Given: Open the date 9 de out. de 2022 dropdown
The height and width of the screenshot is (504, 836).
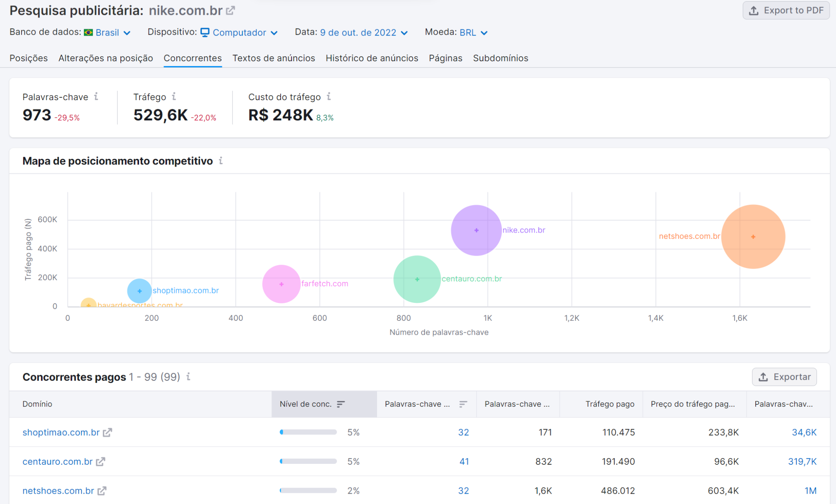Looking at the screenshot, I should (364, 32).
